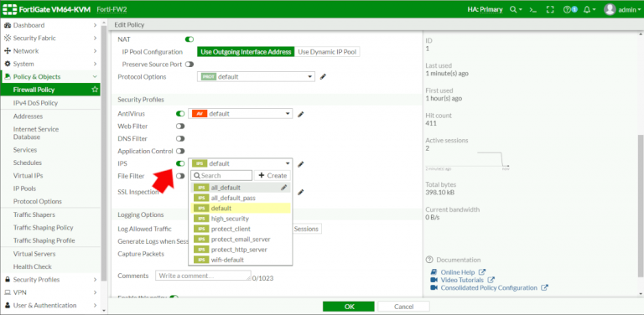644x315 pixels.
Task: Expand the Dashboard menu chevron
Action: pos(95,25)
